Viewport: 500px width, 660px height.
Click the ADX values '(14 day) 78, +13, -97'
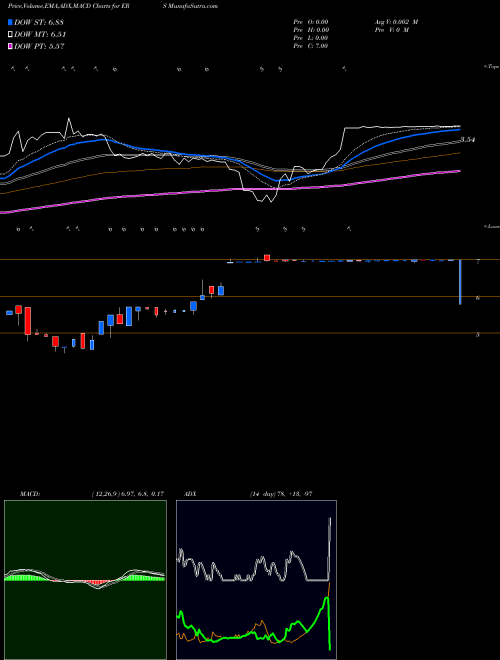pos(280,494)
